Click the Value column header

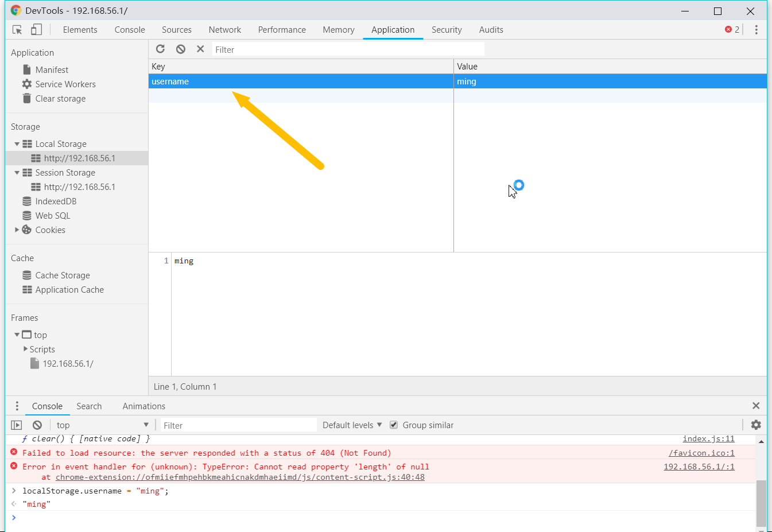pyautogui.click(x=610, y=66)
